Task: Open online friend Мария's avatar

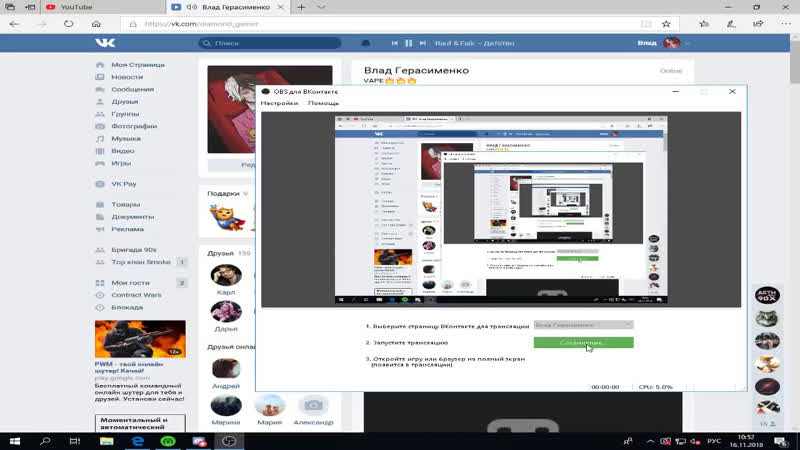Action: coord(269,405)
